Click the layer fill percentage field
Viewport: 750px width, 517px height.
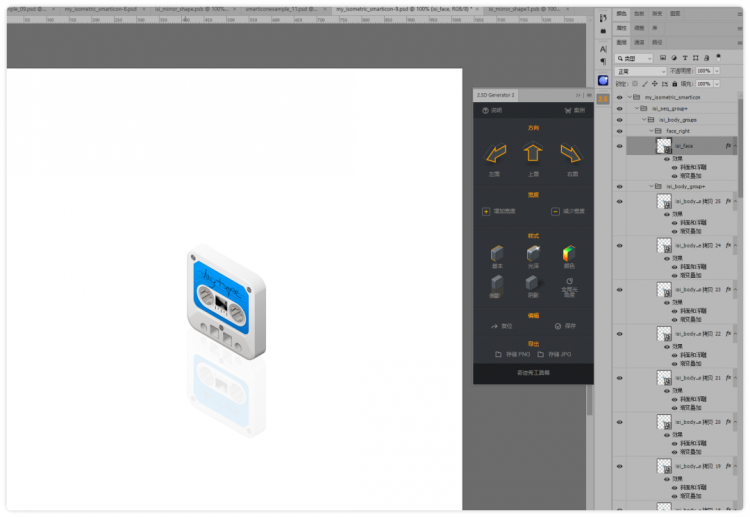(704, 84)
